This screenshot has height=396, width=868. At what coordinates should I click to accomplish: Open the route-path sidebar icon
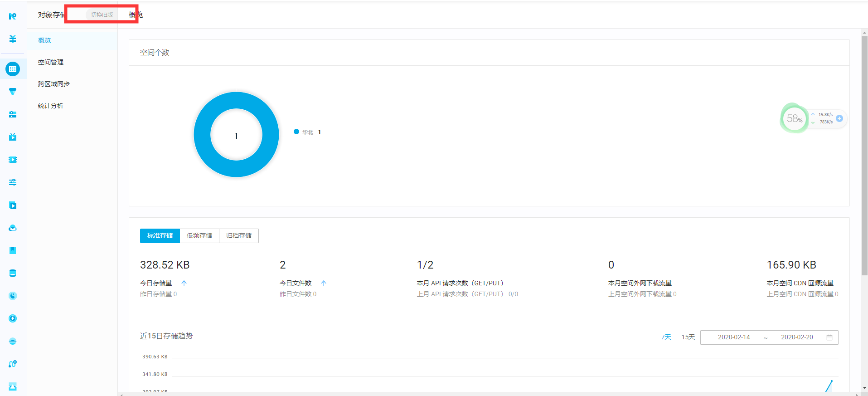click(13, 364)
